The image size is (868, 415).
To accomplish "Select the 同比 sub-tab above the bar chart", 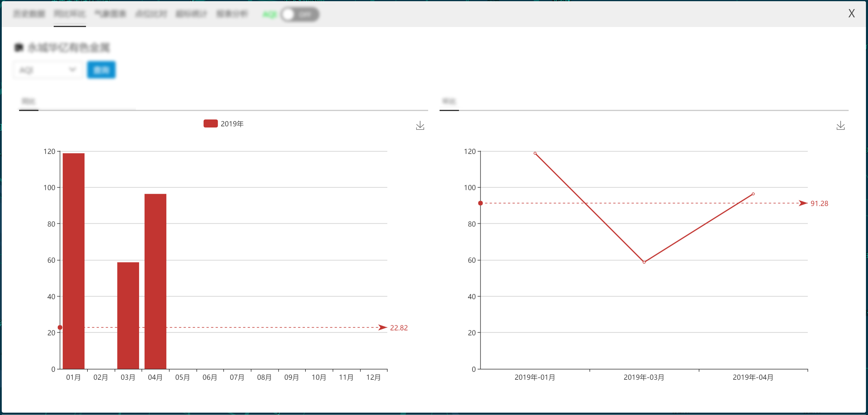I will 28,101.
